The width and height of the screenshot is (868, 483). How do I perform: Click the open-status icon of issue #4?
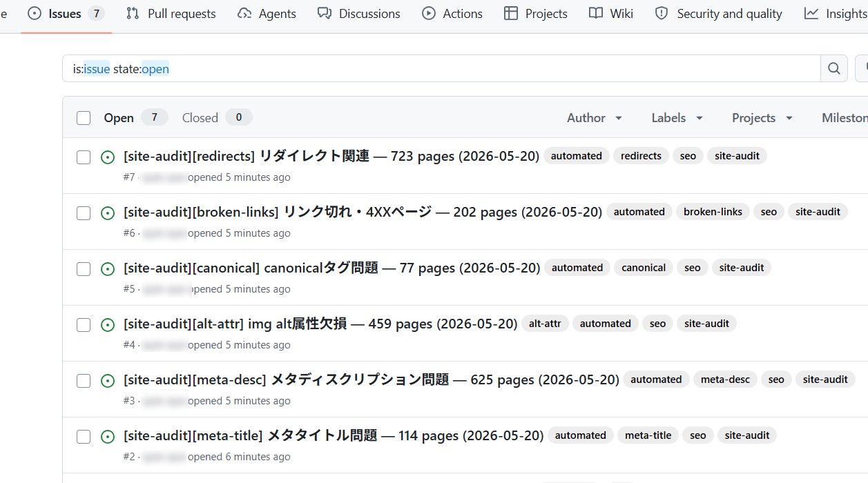(108, 325)
